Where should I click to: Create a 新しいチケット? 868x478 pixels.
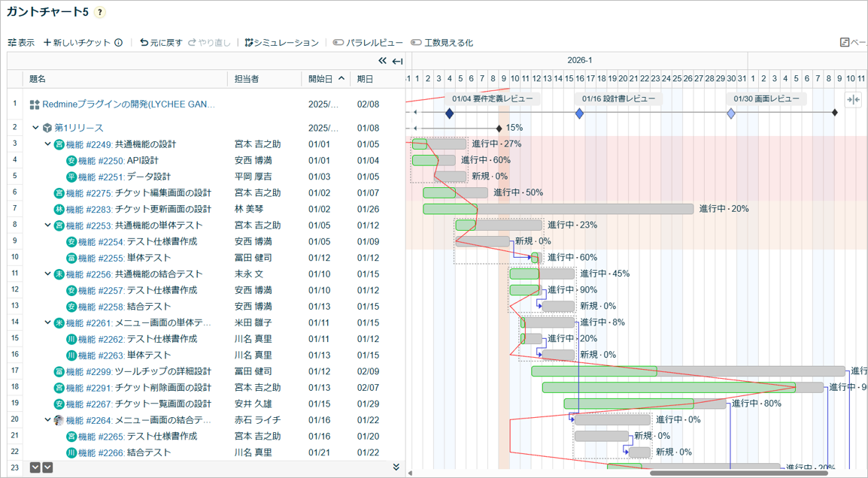(77, 43)
